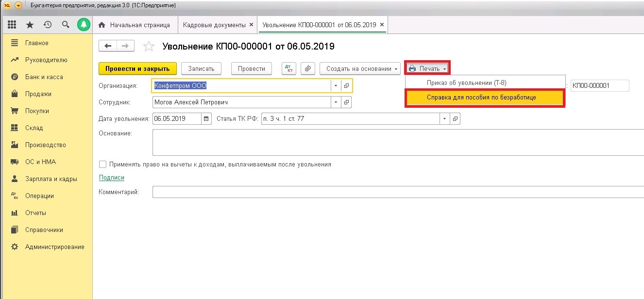
Task: Open Сотрудник record via its open icon
Action: coord(347,102)
